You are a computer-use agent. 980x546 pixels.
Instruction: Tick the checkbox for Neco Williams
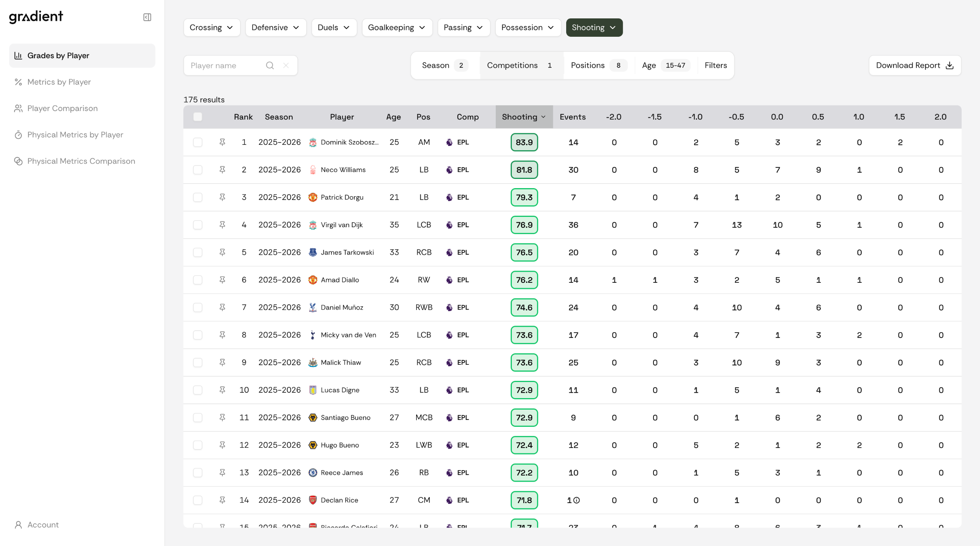point(198,170)
